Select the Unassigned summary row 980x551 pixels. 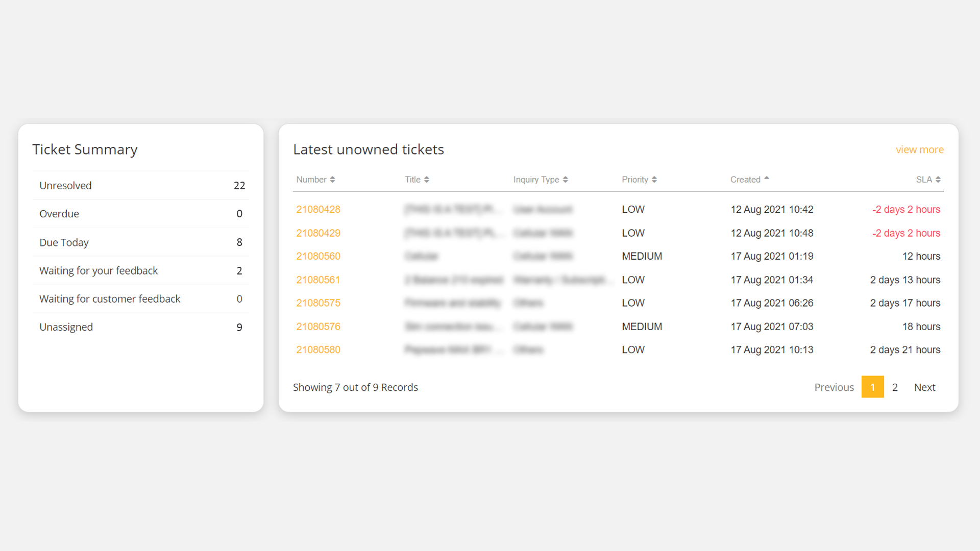(141, 327)
